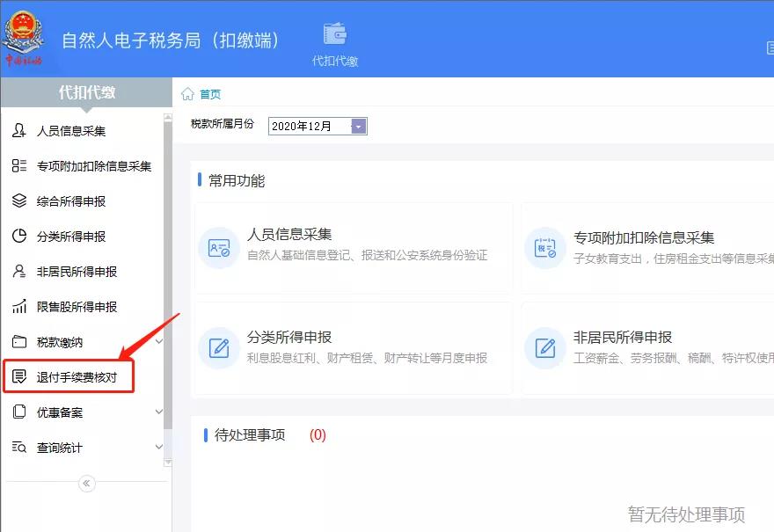Click 限售股所得申报 sidebar icon

point(19,306)
